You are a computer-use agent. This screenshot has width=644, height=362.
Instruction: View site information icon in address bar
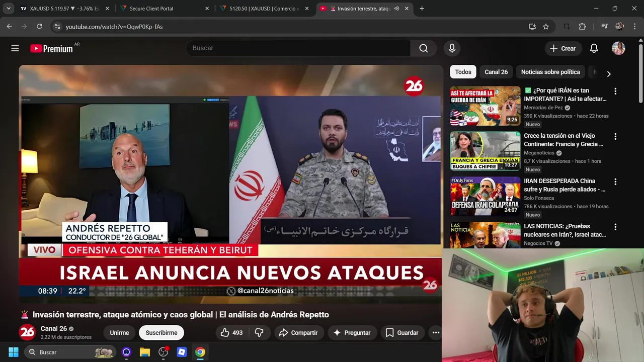click(x=57, y=27)
